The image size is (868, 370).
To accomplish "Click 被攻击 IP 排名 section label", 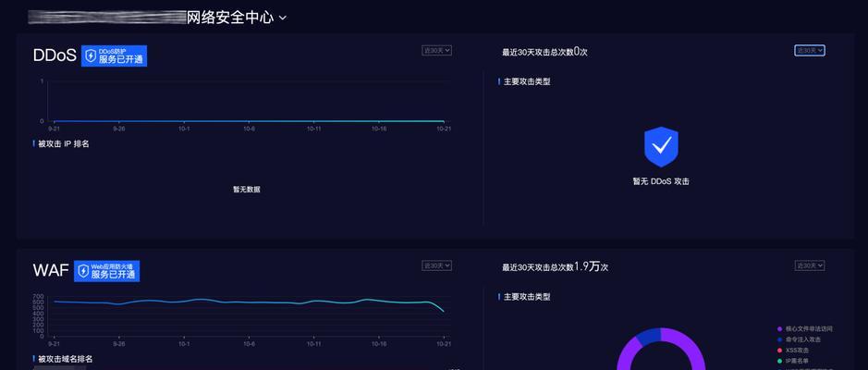I will [x=63, y=143].
